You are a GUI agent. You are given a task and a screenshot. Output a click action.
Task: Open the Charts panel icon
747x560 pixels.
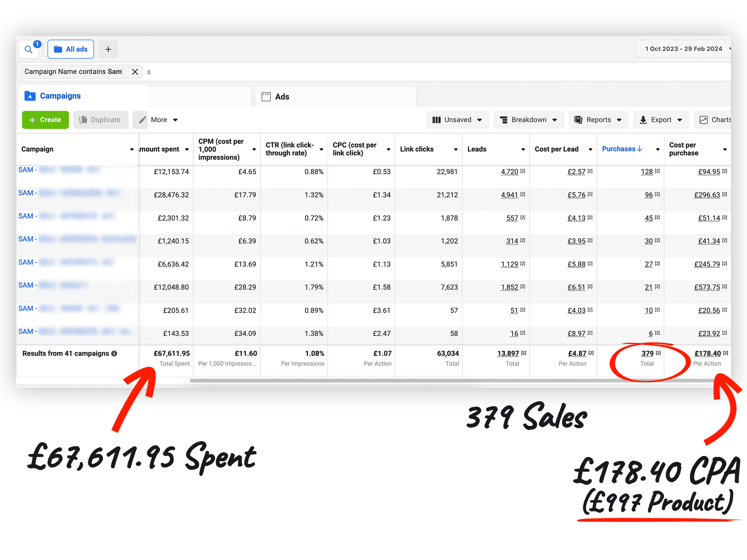[703, 120]
